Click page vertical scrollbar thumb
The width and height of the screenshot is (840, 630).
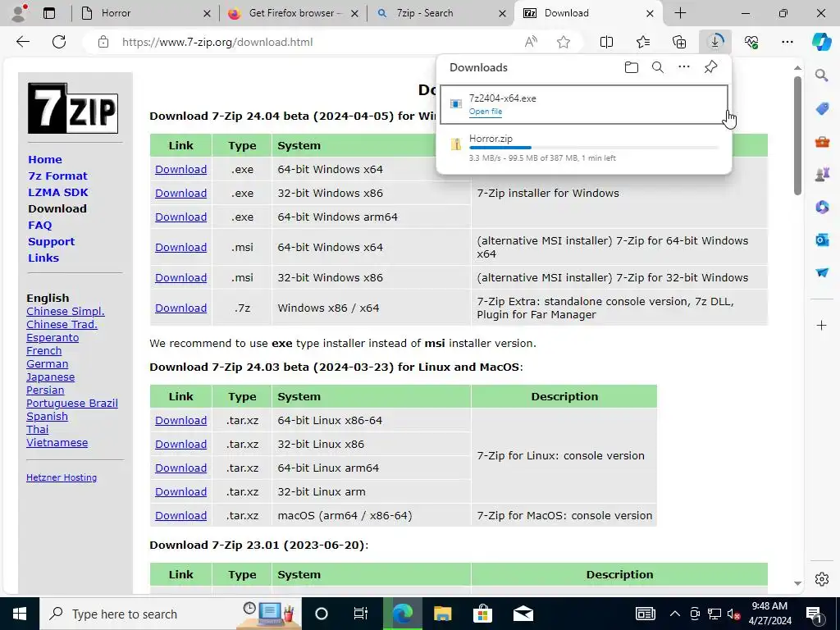(x=797, y=135)
